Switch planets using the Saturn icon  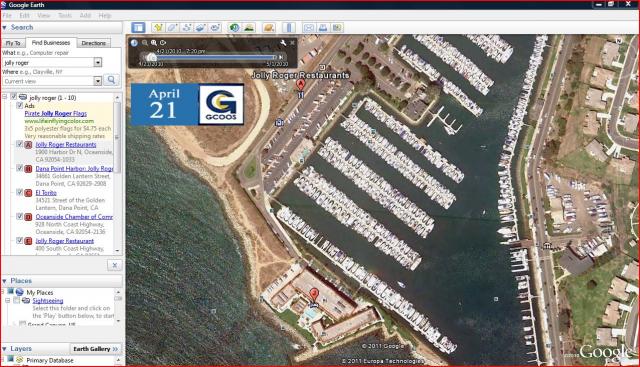point(268,27)
